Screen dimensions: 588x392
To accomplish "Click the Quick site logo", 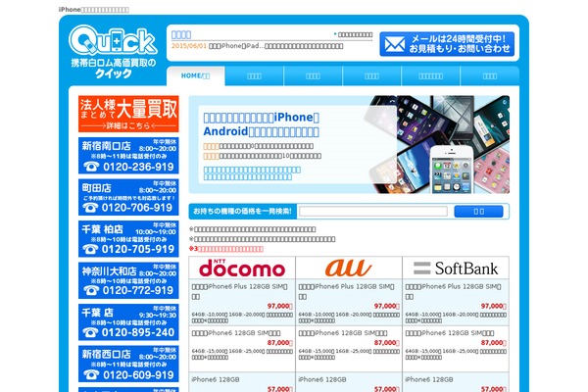I will [x=113, y=40].
